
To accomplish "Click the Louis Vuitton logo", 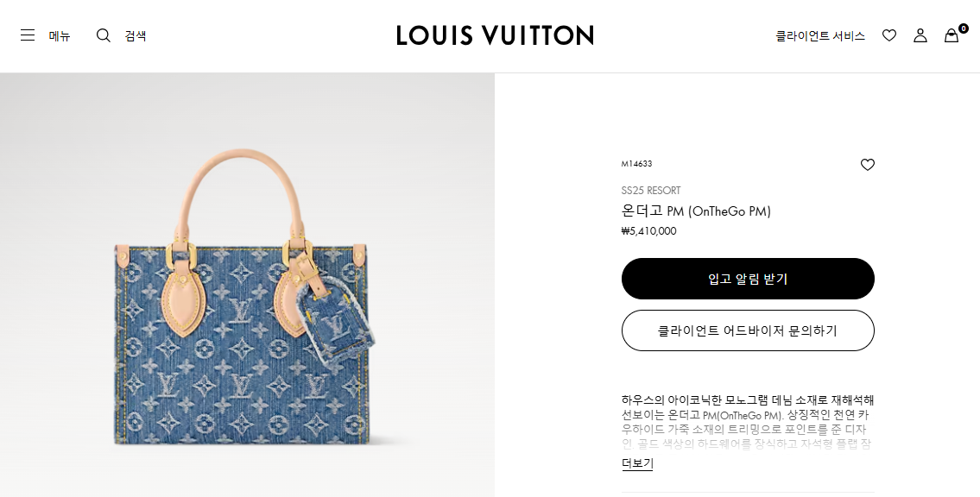I will (x=495, y=35).
